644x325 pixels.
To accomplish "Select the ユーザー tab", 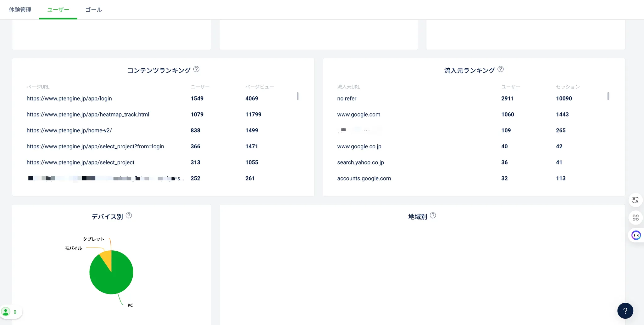I will coord(58,10).
